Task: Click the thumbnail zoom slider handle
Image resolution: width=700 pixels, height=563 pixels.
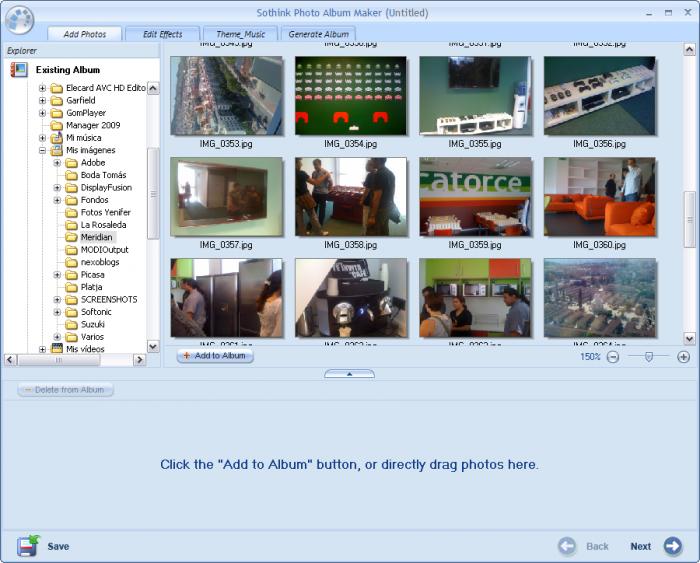Action: tap(649, 356)
